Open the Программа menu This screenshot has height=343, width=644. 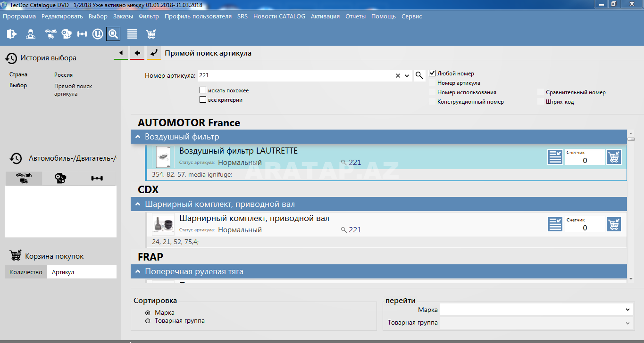[x=19, y=16]
